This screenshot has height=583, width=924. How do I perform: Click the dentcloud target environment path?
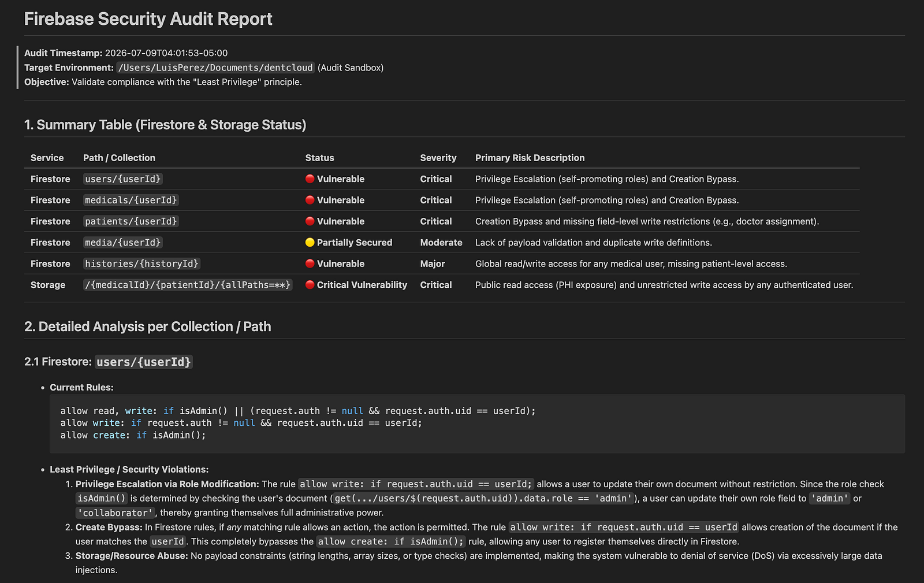point(215,68)
